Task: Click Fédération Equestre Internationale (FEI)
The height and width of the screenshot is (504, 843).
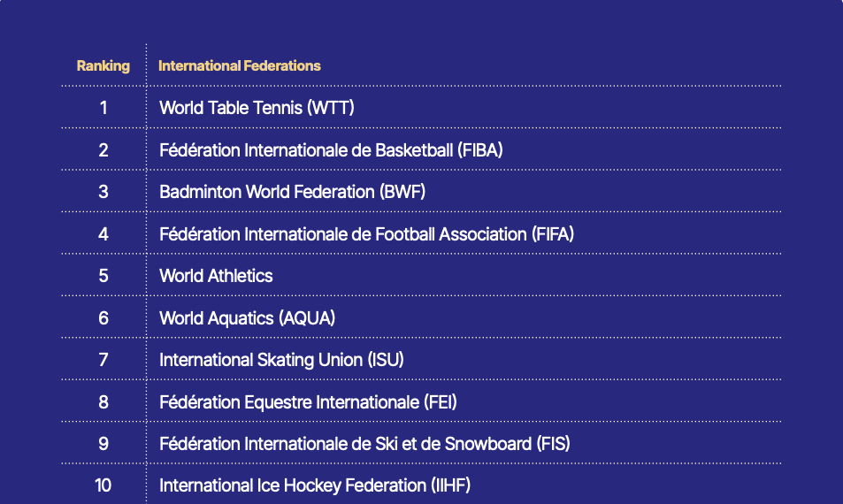Action: (x=308, y=402)
